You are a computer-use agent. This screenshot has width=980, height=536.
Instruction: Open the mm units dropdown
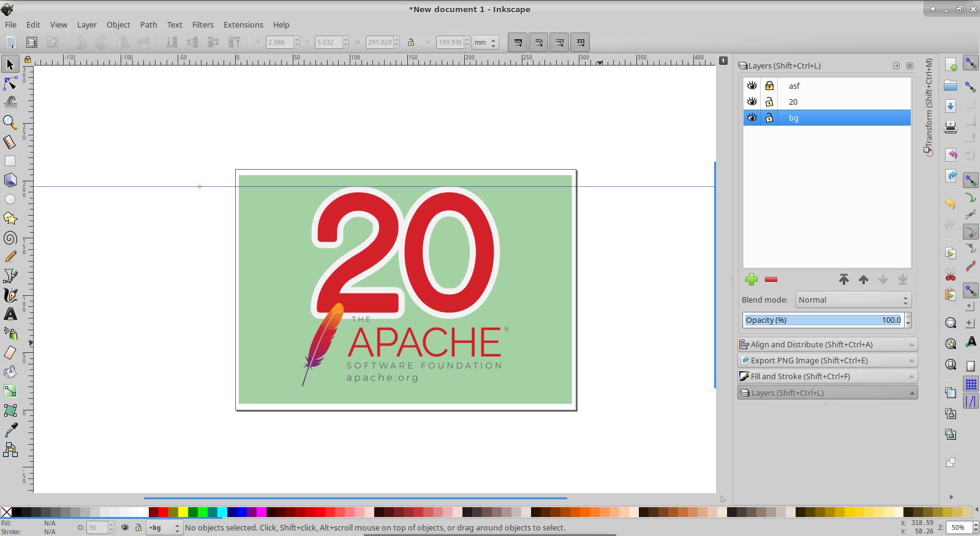tap(485, 42)
